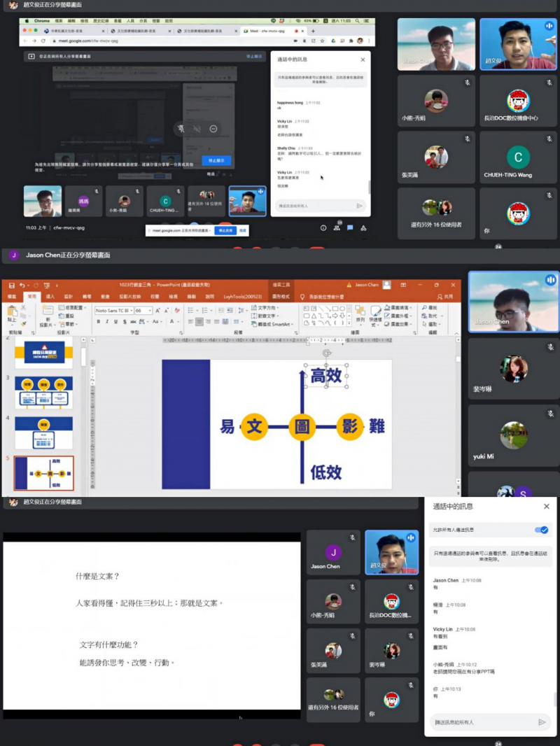This screenshot has height=746, width=560.
Task: Open the font size dropdown showing 66
Action: pyautogui.click(x=141, y=310)
